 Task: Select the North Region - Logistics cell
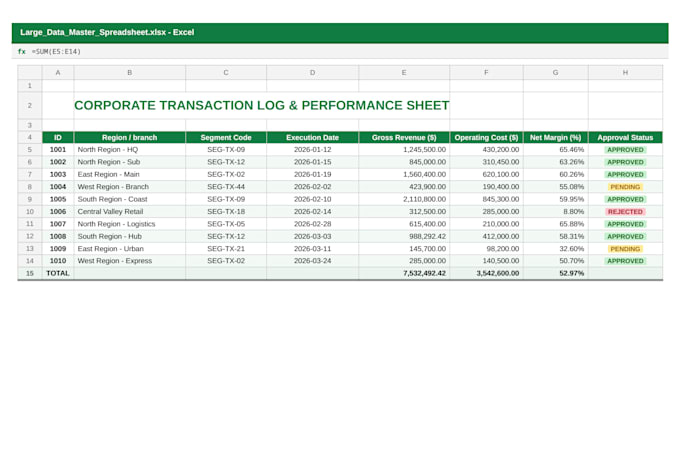click(x=130, y=224)
